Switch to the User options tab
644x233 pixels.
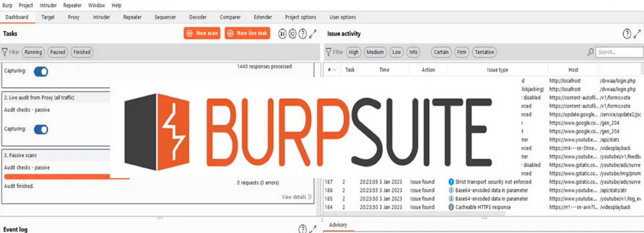click(x=343, y=17)
